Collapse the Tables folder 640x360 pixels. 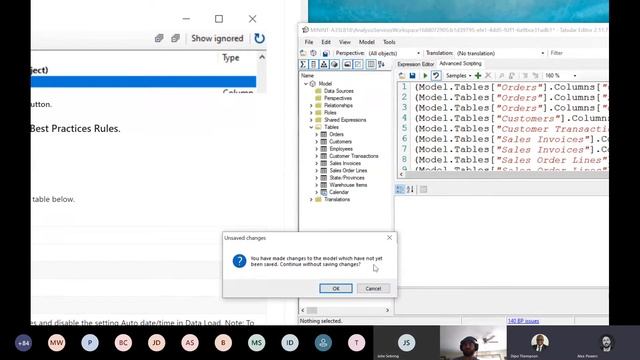[x=311, y=127]
